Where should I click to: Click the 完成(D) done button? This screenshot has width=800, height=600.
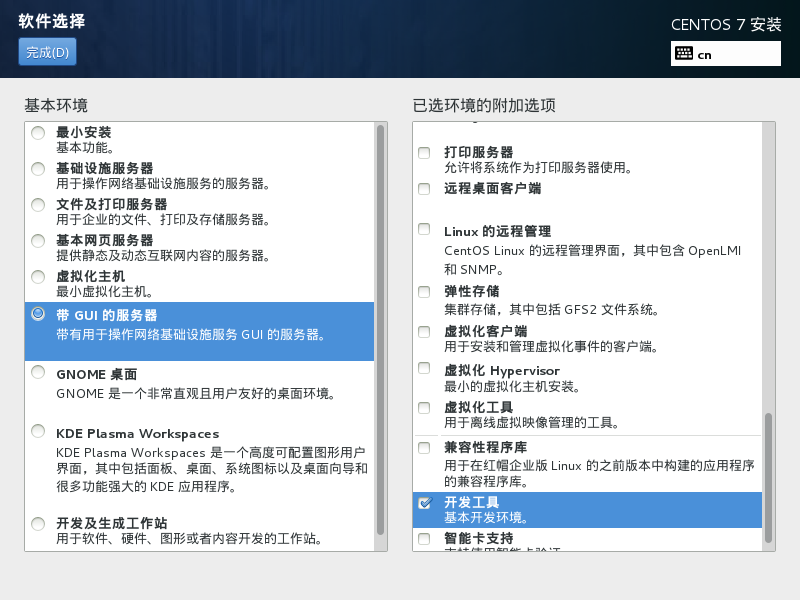pos(47,53)
